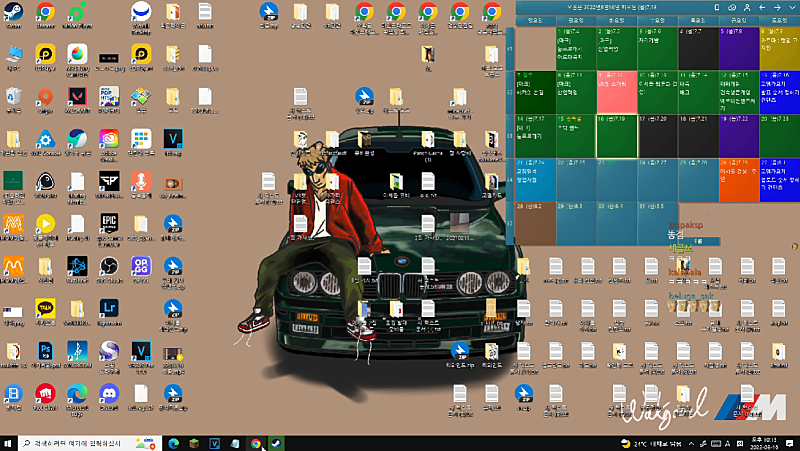Go to next month in calendar widget
This screenshot has height=451, width=800.
click(779, 7)
